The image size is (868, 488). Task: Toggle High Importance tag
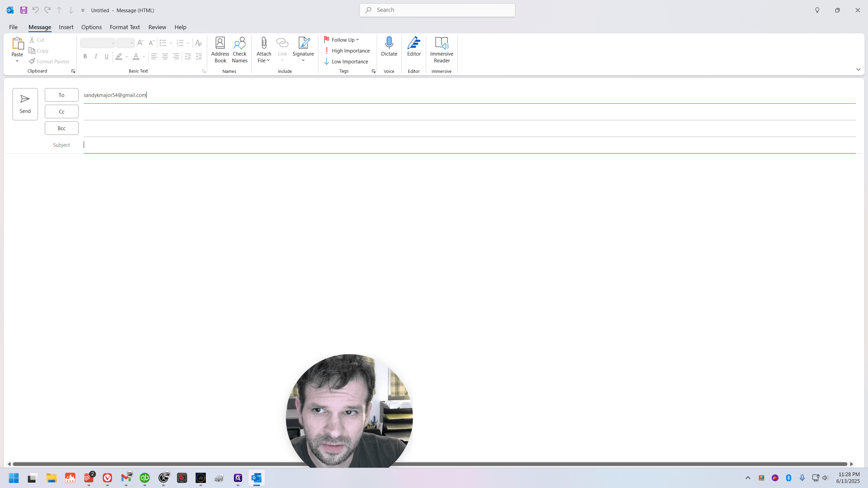(347, 50)
